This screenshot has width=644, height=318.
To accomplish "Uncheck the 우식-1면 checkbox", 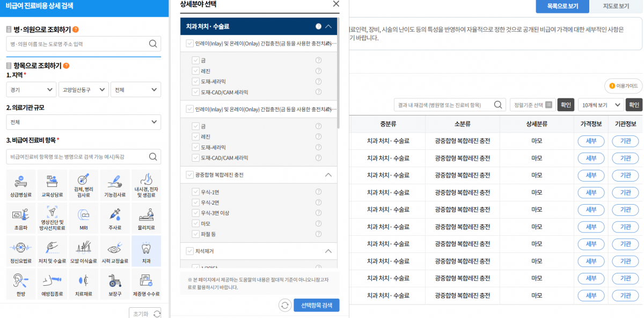I will tap(195, 192).
